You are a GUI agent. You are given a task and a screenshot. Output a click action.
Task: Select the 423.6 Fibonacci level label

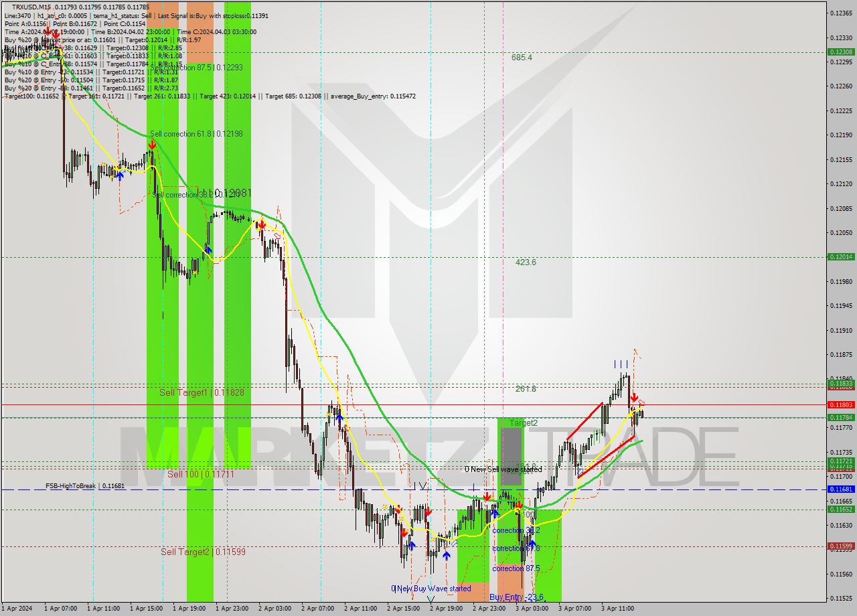(x=526, y=262)
